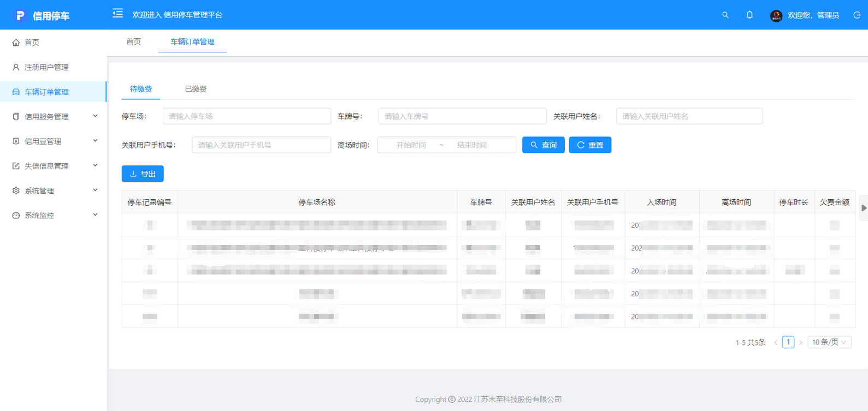Switch to the 已缴费 tab
This screenshot has height=411, width=868.
(196, 89)
